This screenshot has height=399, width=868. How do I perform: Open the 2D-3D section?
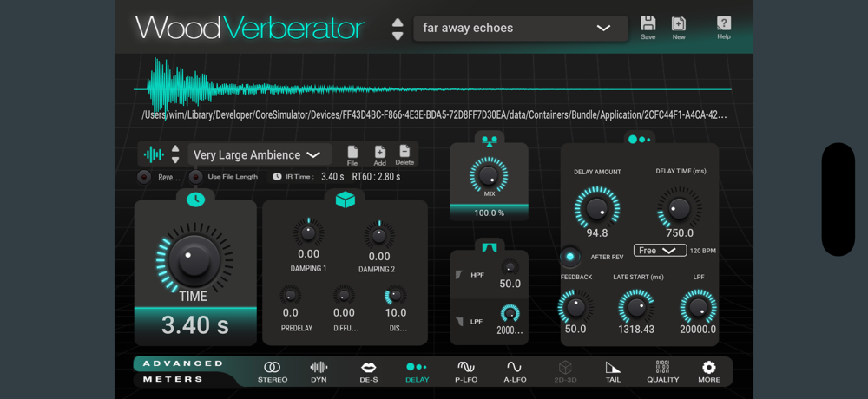click(x=564, y=372)
